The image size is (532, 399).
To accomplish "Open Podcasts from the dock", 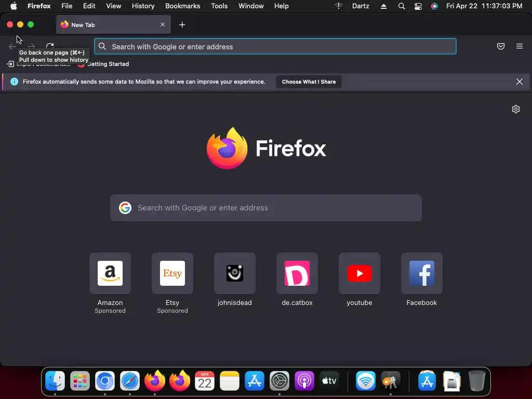I will (x=304, y=381).
